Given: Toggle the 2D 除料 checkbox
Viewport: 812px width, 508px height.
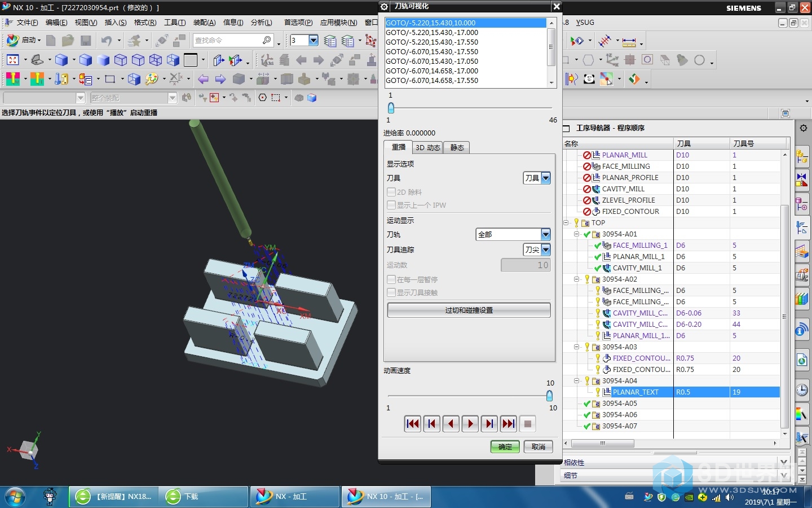Looking at the screenshot, I should [x=391, y=192].
